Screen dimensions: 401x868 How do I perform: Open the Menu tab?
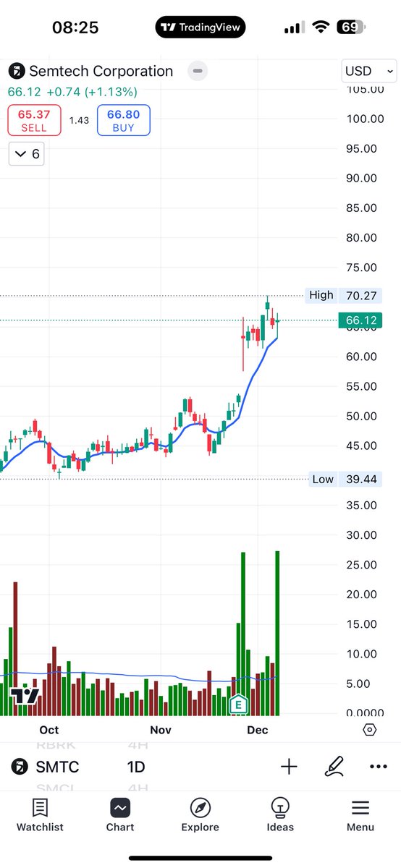360,815
